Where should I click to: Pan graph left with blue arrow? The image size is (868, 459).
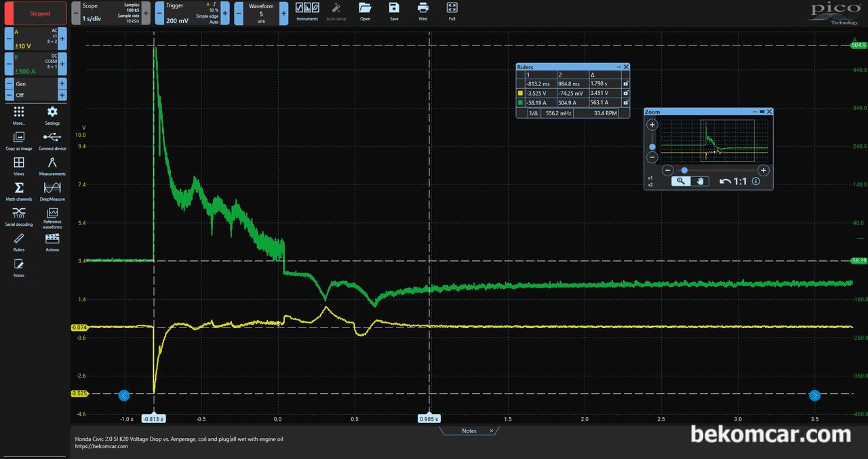124,395
